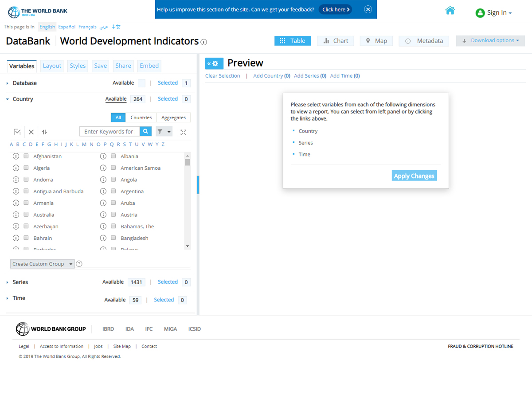
Task: Click the select all checkmark icon
Action: (17, 132)
